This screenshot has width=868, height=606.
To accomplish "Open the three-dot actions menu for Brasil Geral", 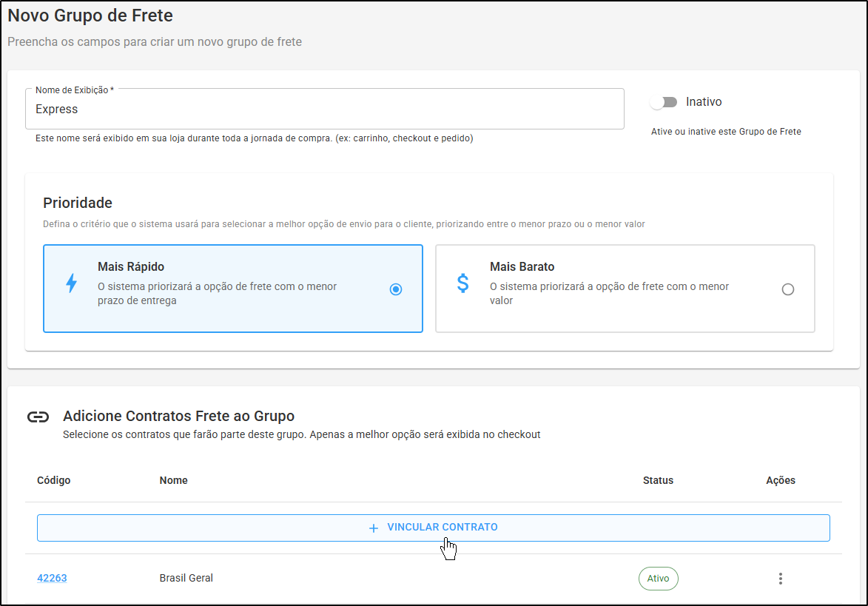I will 781,579.
